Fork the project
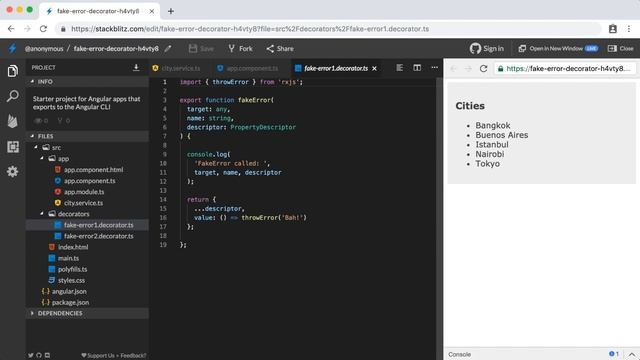The image size is (640, 360). pos(240,49)
